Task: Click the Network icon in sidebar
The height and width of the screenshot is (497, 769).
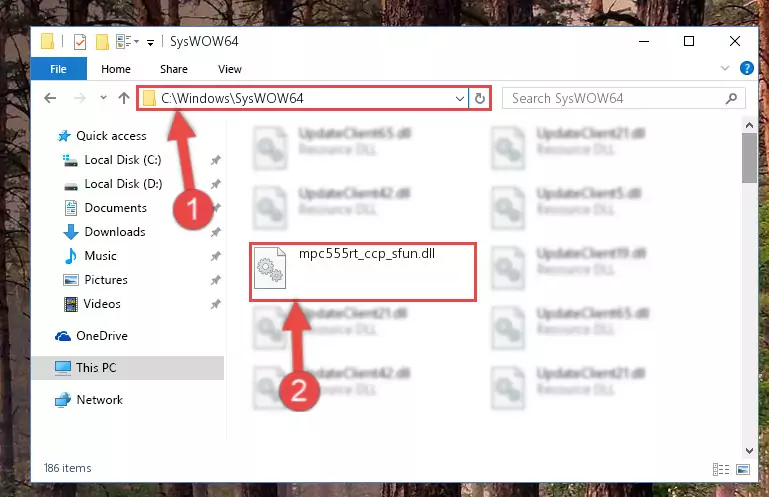Action: [x=63, y=400]
